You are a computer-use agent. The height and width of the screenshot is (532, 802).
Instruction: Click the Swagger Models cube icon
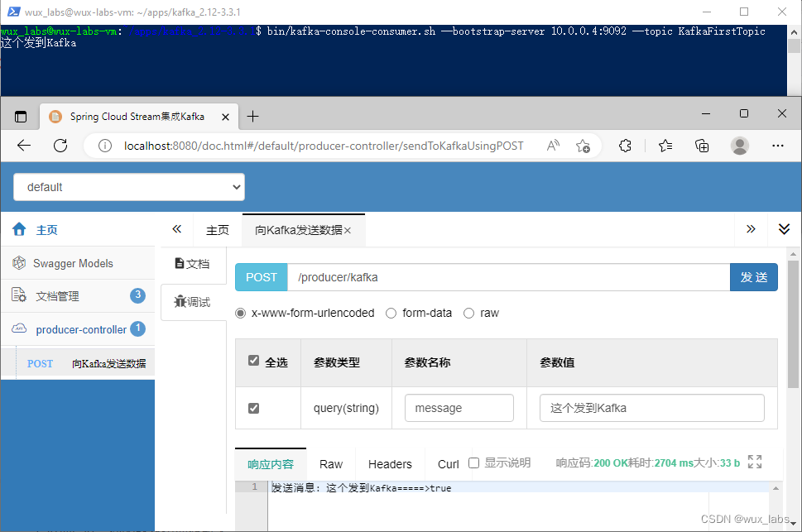click(19, 263)
